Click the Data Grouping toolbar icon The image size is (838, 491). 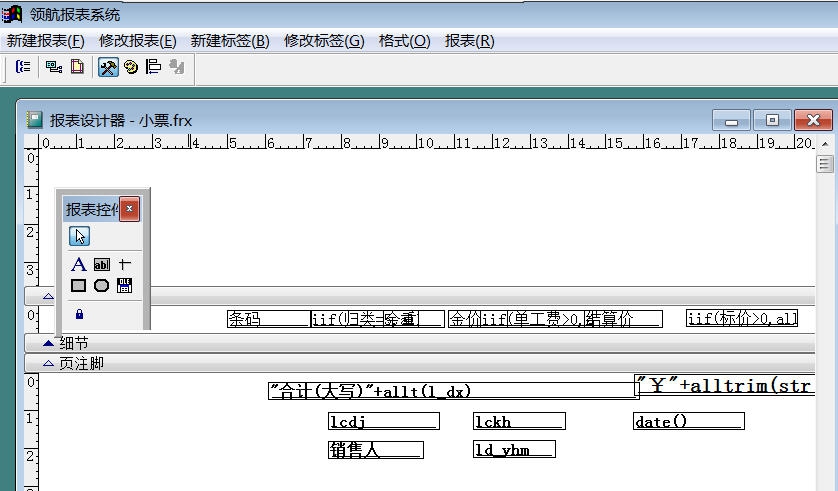pos(22,67)
